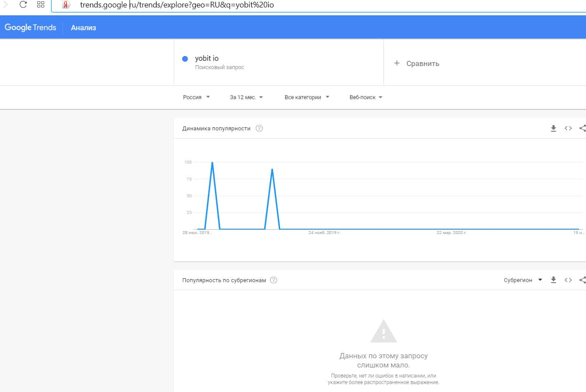This screenshot has width=586, height=392.
Task: Get embed code for Динамика популярности chart
Action: 568,128
